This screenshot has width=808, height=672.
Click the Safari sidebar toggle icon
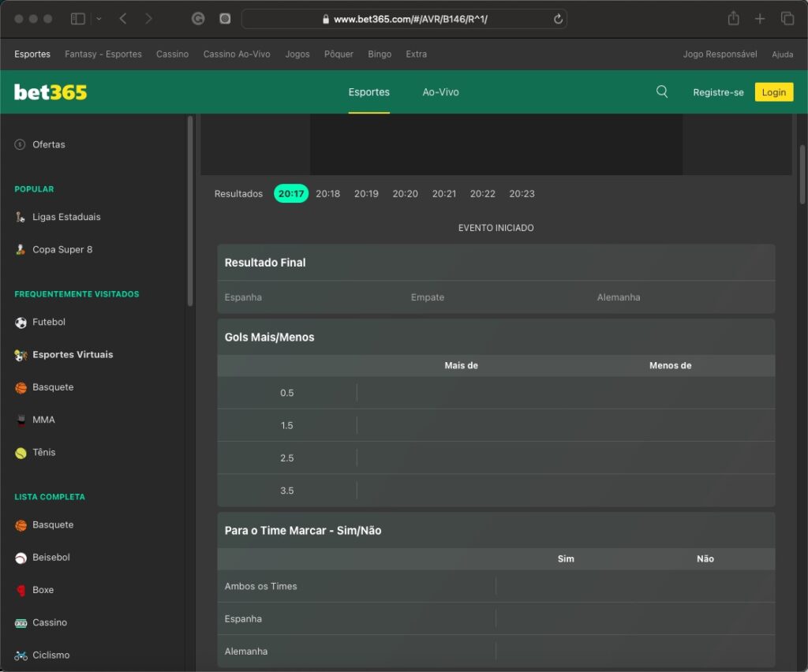tap(78, 19)
